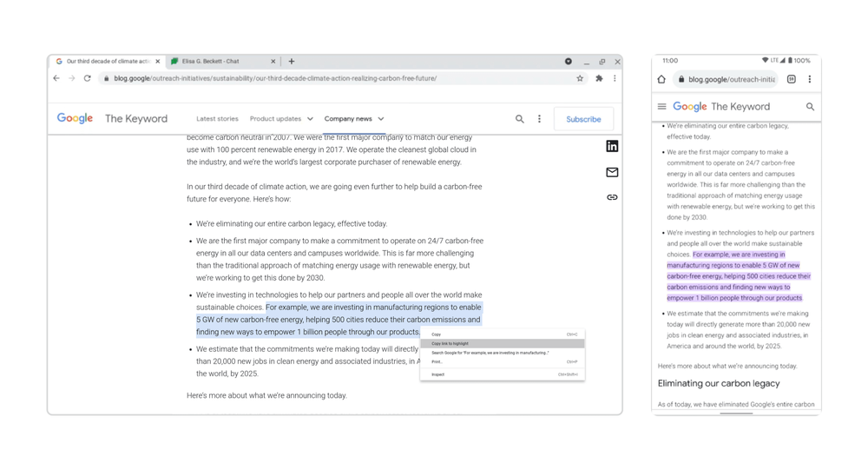Screen dimensions: 868x470
Task: Click the Subscribe button
Action: point(583,119)
